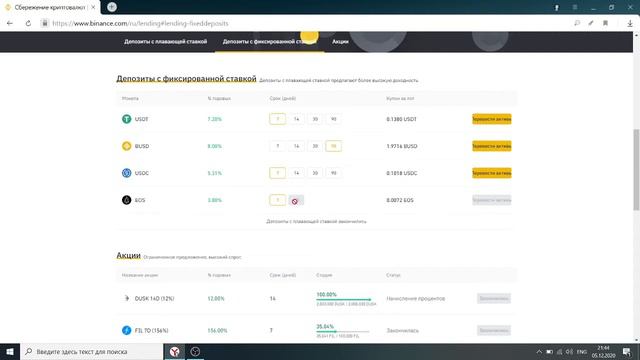Switch to the Акции tab

[x=340, y=42]
